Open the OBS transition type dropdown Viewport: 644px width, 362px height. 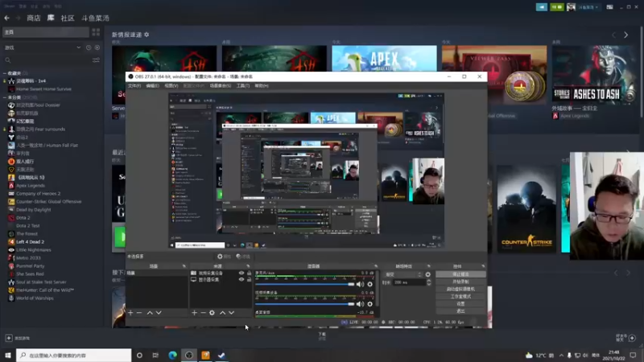403,274
